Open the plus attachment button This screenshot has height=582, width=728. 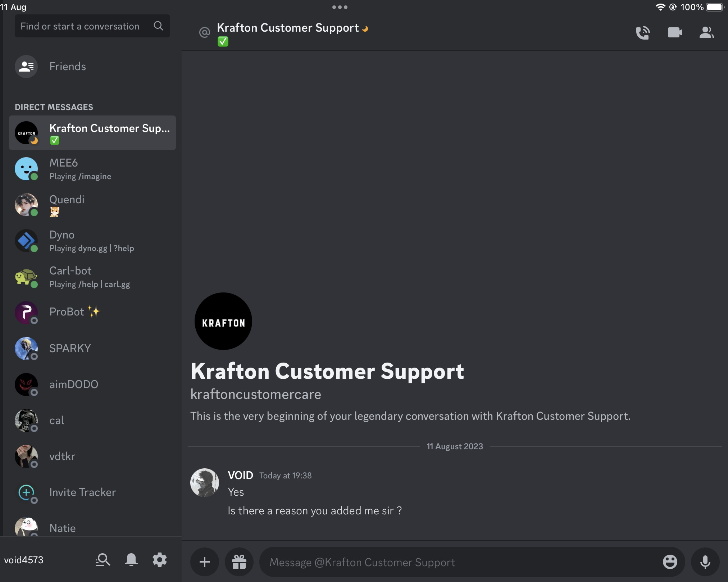[x=205, y=561]
